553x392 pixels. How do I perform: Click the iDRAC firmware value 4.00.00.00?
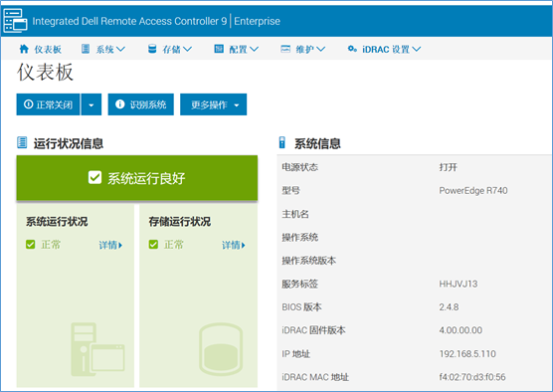pyautogui.click(x=461, y=330)
